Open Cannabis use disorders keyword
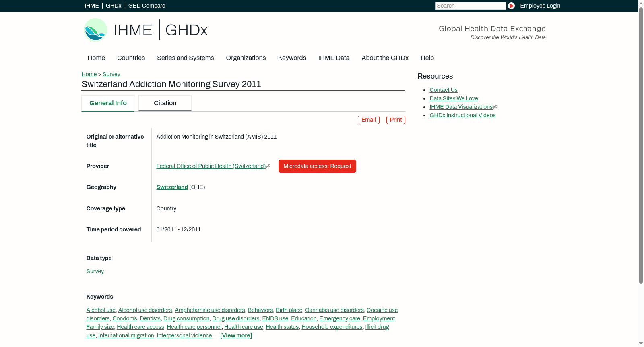Image resolution: width=644 pixels, height=347 pixels. coord(334,310)
